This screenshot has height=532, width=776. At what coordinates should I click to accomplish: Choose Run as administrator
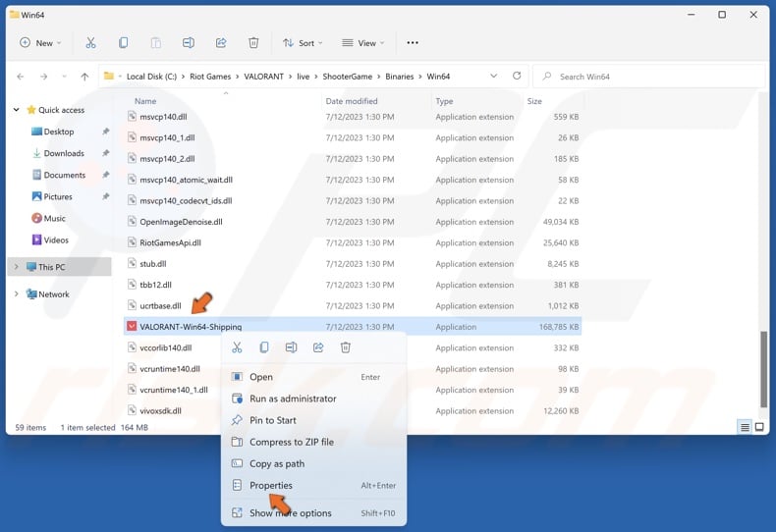tap(313, 399)
